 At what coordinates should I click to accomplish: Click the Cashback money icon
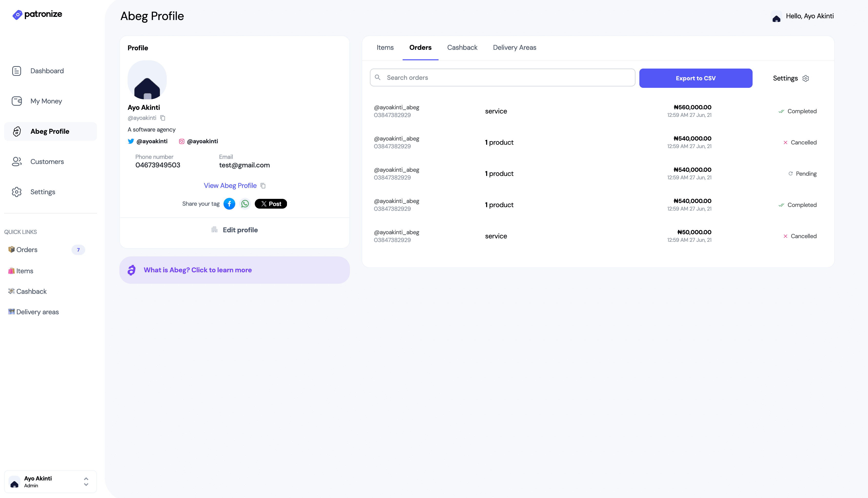(11, 291)
